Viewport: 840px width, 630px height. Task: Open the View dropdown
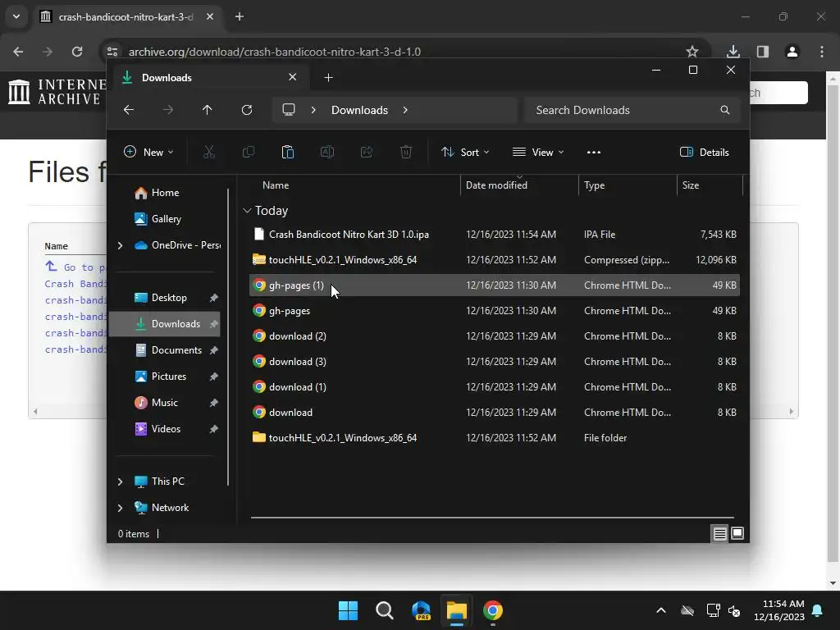(538, 152)
